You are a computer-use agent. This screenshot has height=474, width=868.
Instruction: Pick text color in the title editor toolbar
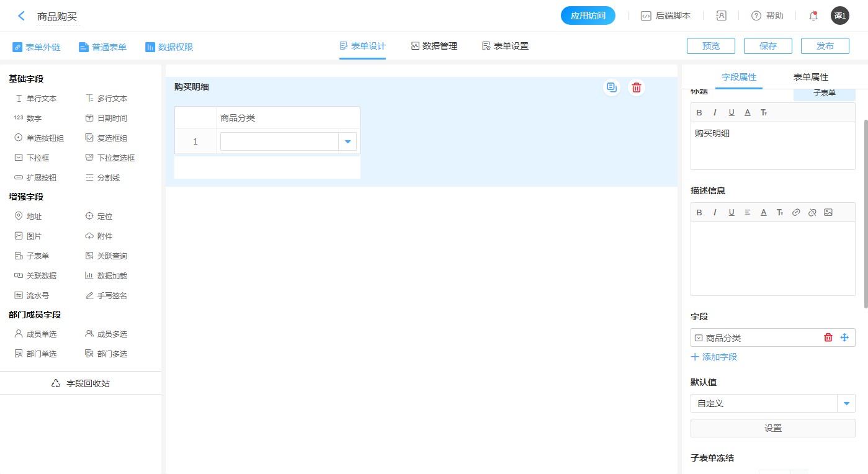(x=748, y=112)
